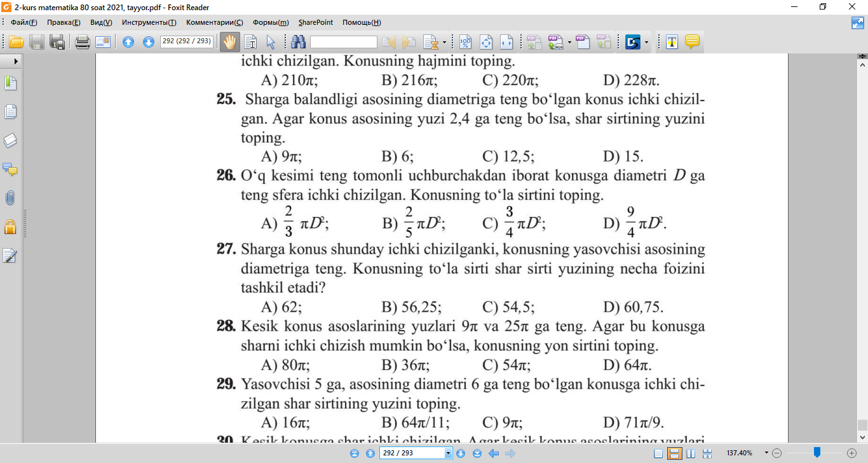The width and height of the screenshot is (868, 463).
Task: Go to previous page with up arrow
Action: 128,43
